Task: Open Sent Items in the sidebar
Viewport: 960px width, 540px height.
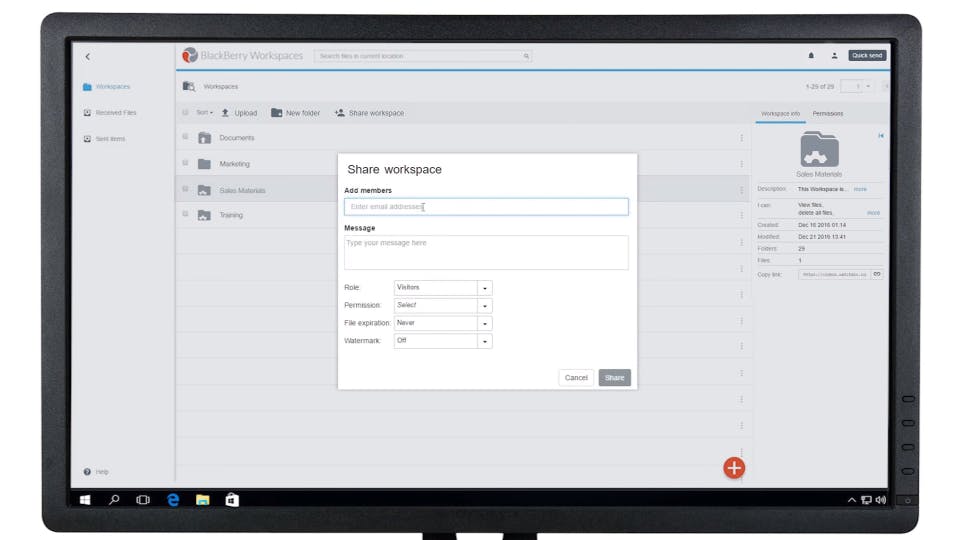Action: point(104,139)
